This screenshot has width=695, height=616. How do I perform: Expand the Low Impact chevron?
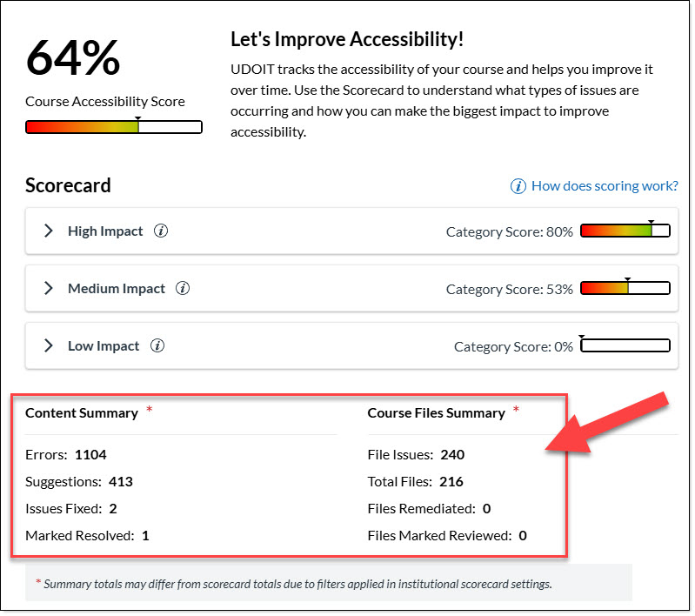tap(49, 346)
